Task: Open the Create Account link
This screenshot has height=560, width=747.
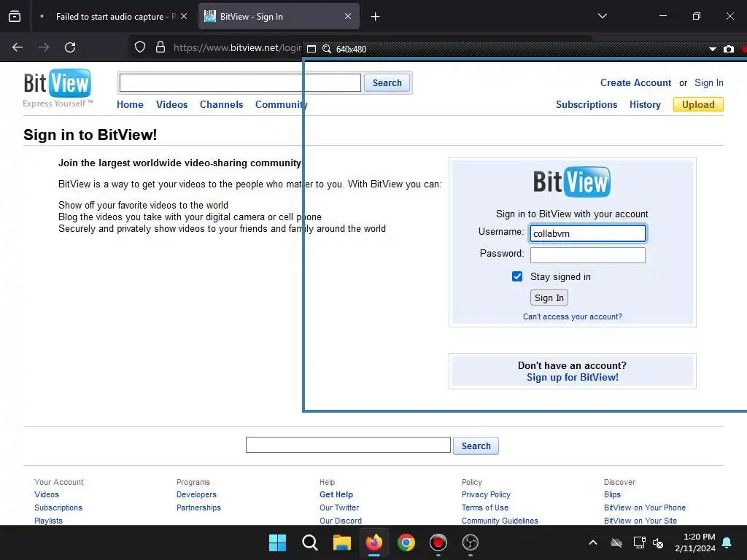Action: point(635,82)
